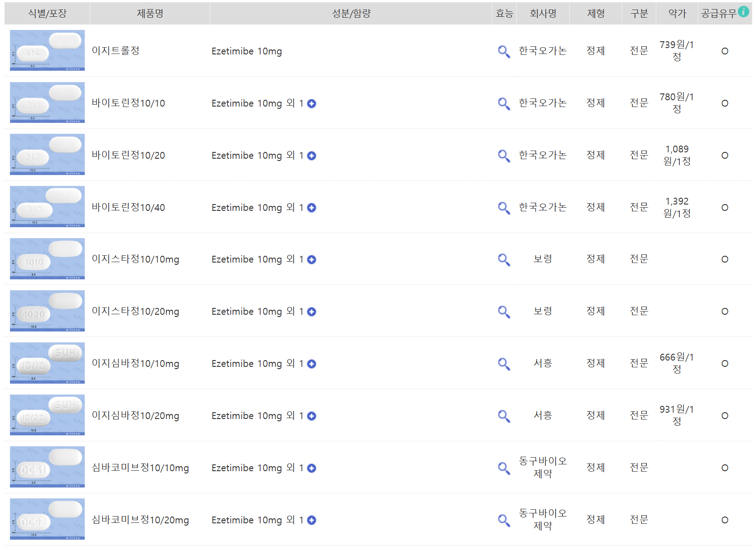The image size is (756, 546).
Task: Expand ingredients plus icon for 바이토린정10/10
Action: pos(311,104)
